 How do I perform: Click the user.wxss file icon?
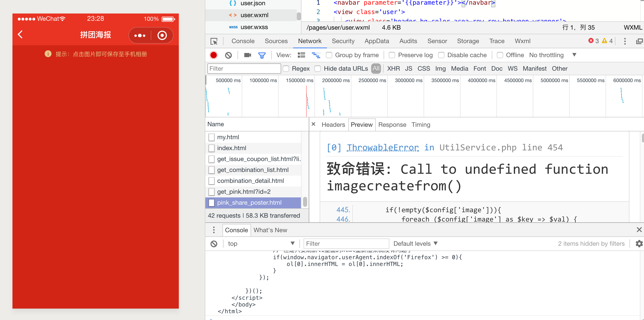[x=233, y=27]
